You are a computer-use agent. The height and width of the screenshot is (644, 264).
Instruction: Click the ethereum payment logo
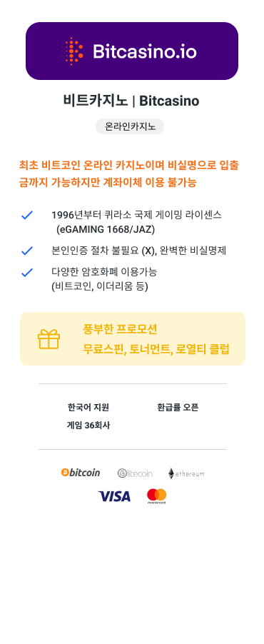point(186,473)
